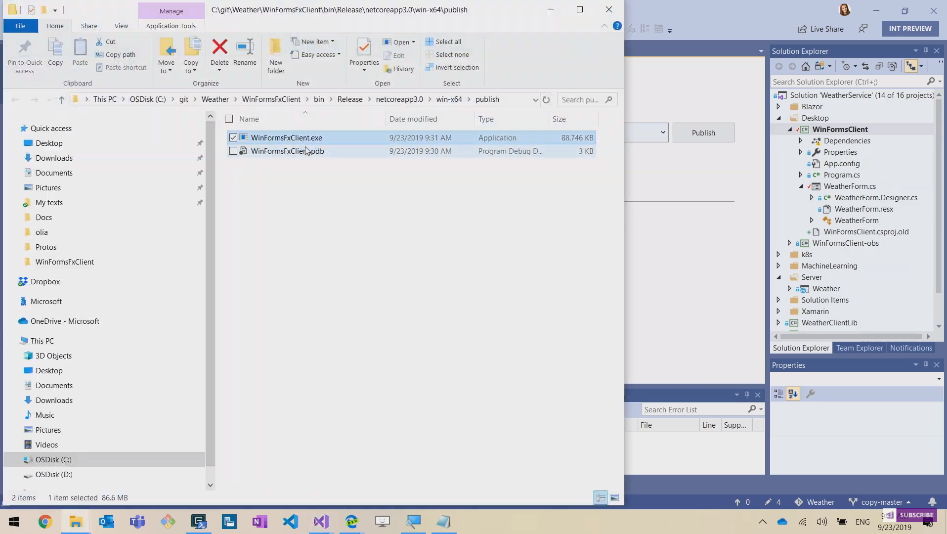Select OSDisk (C:) in the navigation pane
The image size is (947, 534).
53,460
